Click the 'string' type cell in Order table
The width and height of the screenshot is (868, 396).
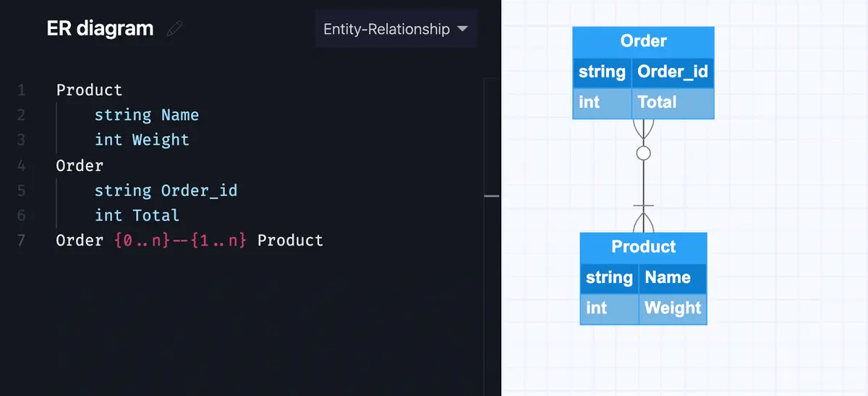[602, 72]
